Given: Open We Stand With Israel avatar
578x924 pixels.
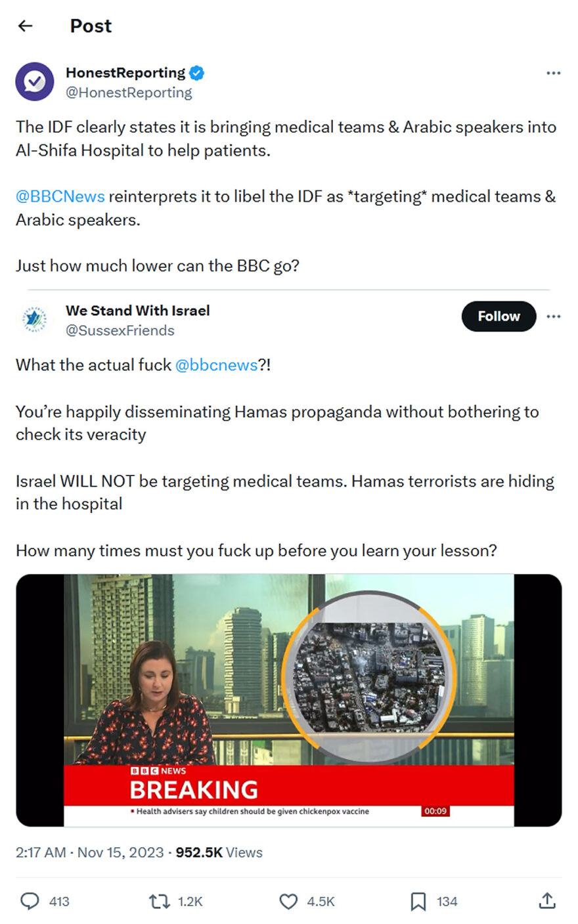Looking at the screenshot, I should pyautogui.click(x=33, y=319).
